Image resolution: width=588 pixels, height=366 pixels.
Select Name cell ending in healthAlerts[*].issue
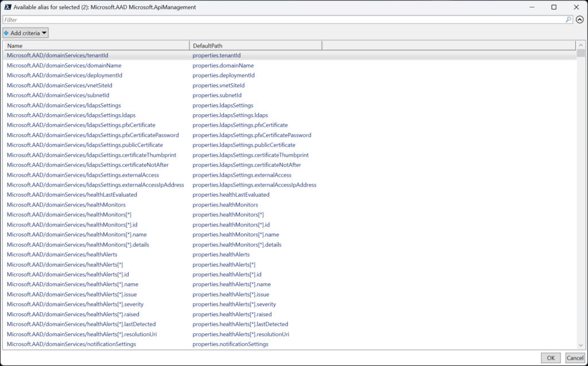point(72,294)
